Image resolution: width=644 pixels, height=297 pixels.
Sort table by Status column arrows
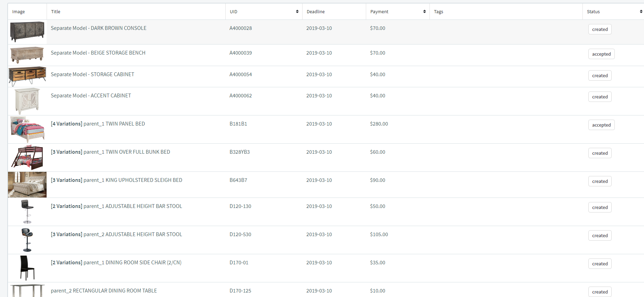coord(641,11)
